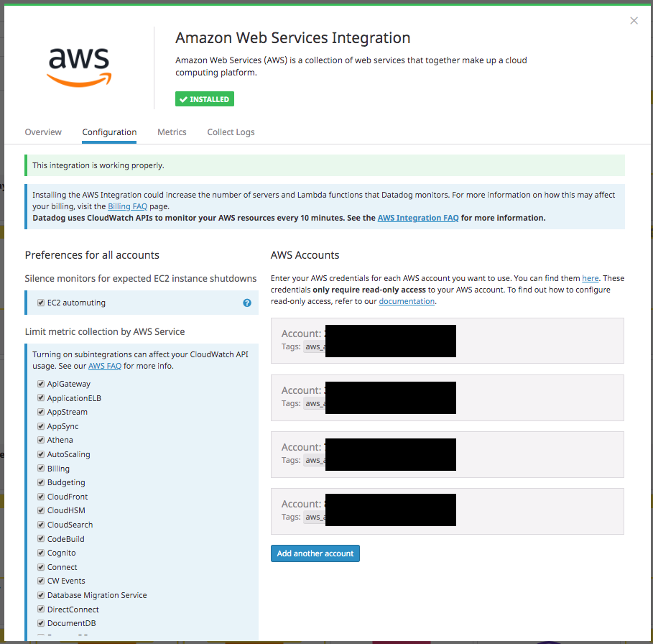Select the fourth AWS account card

(448, 511)
